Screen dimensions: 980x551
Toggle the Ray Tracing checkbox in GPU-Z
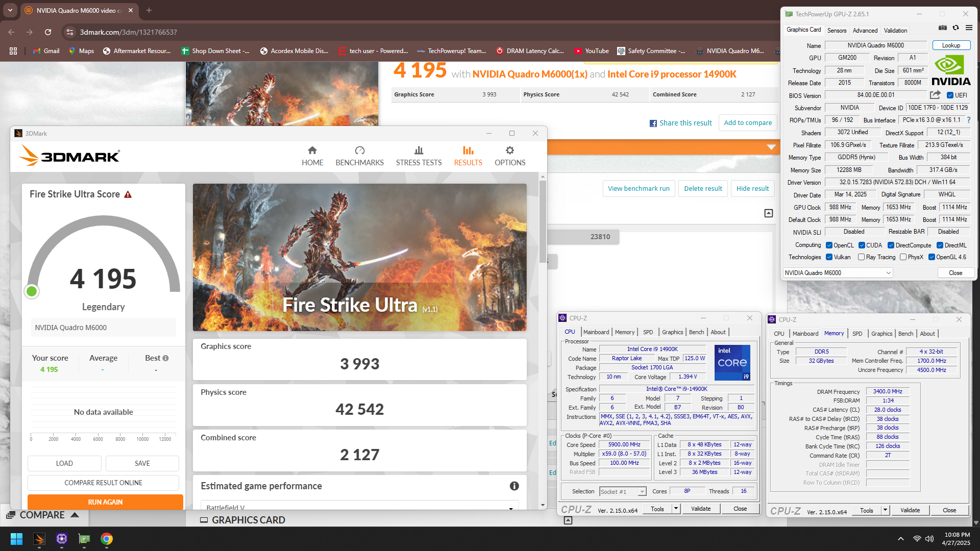862,257
